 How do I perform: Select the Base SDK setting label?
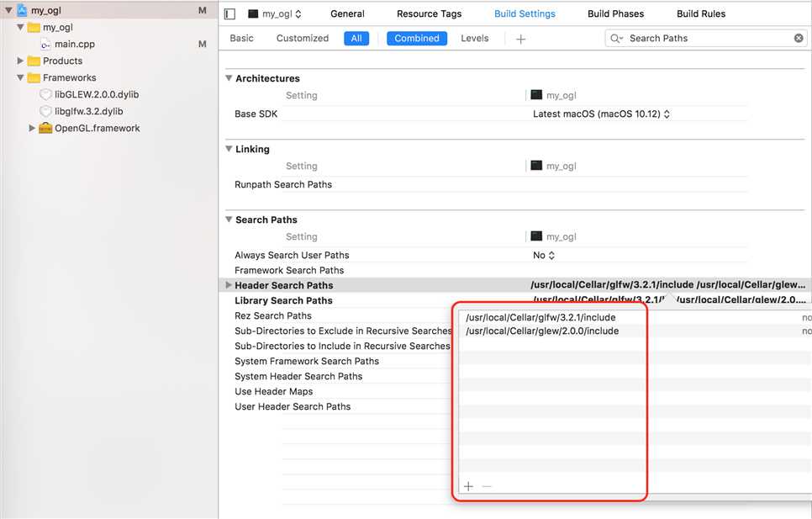256,114
